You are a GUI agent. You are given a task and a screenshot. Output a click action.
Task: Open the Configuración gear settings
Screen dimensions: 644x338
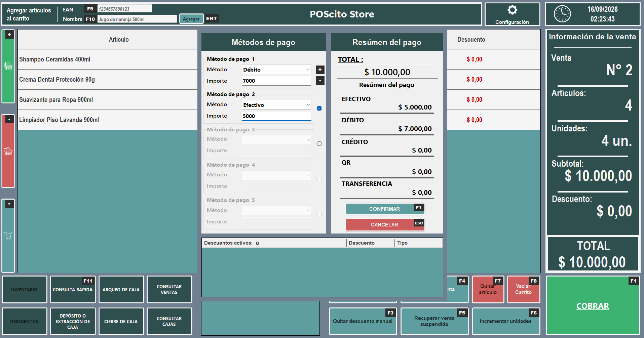click(x=512, y=14)
